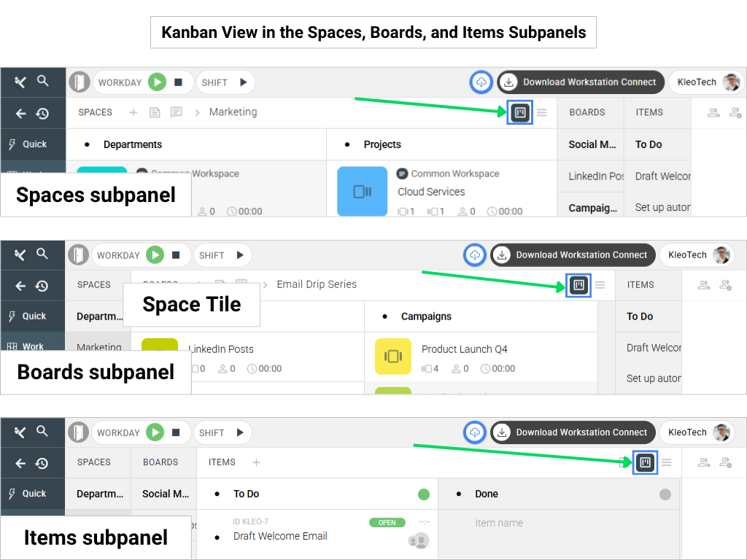The width and height of the screenshot is (747, 560).
Task: Start WORKDAY timer in Spaces subpanel screenshot
Action: tap(157, 82)
